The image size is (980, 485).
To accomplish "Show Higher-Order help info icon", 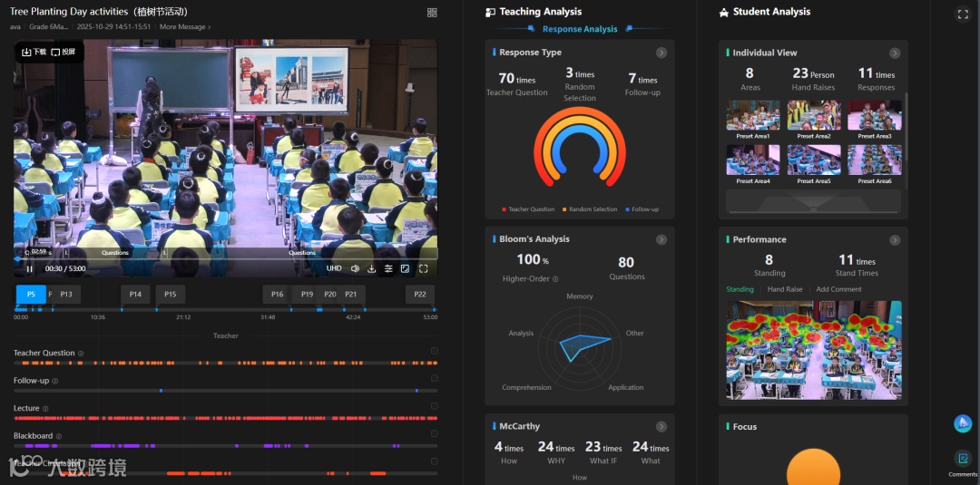I will pos(555,279).
